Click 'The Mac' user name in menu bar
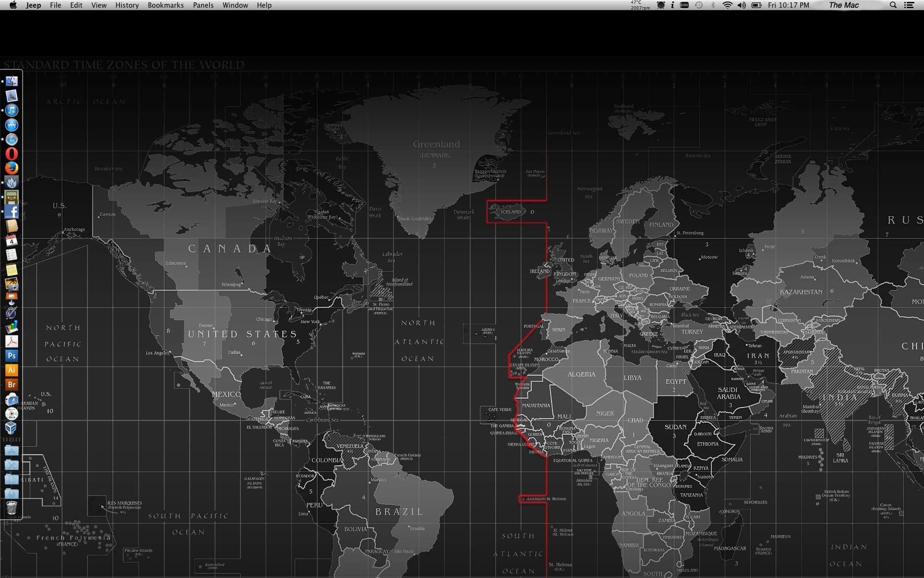This screenshot has width=924, height=578. tap(844, 5)
